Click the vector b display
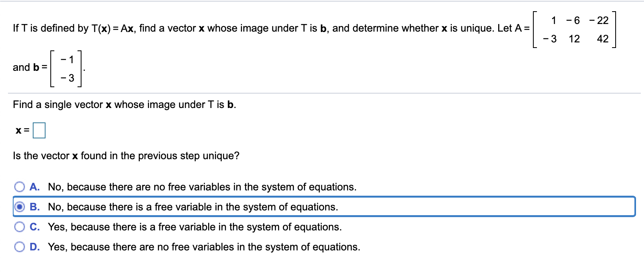 pos(67,68)
